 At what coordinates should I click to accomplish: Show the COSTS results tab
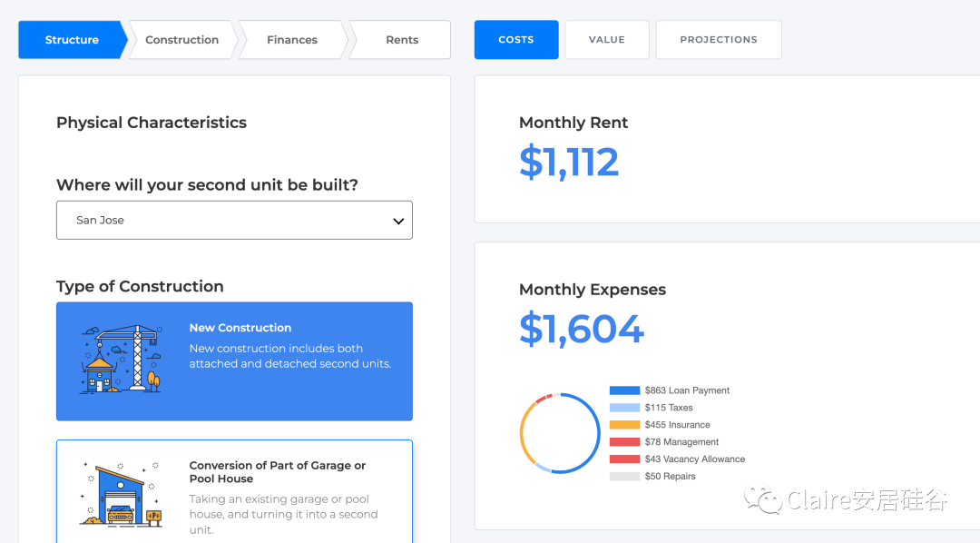pyautogui.click(x=516, y=39)
